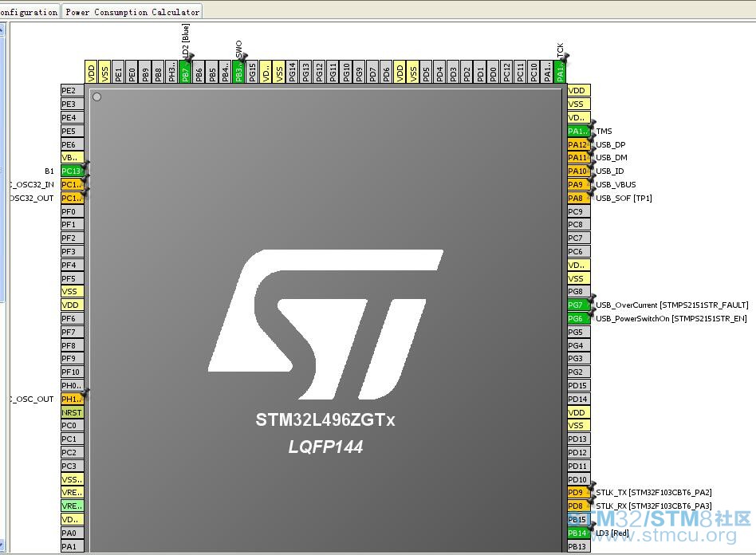Select the PB6 pin on the top row
Viewport: 756px width, 555px height.
199,71
